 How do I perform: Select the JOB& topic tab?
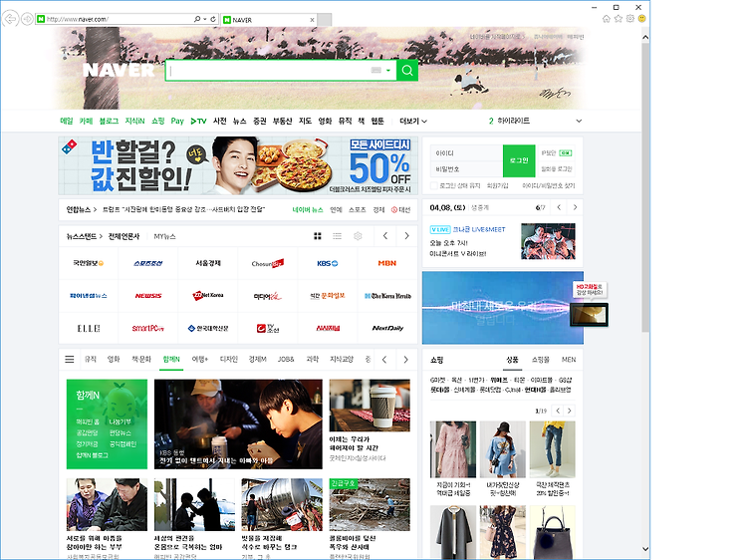(x=286, y=360)
